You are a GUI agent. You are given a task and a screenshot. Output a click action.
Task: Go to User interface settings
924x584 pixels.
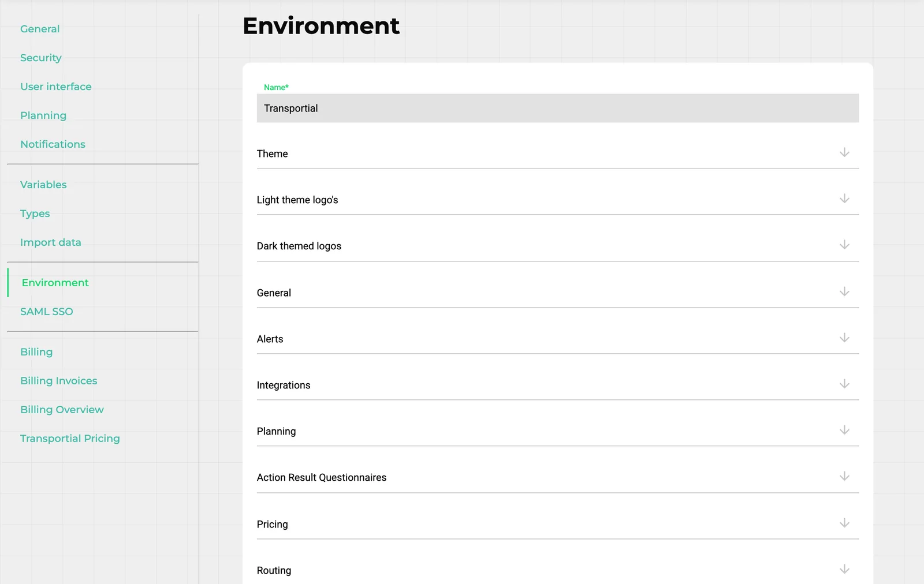56,87
